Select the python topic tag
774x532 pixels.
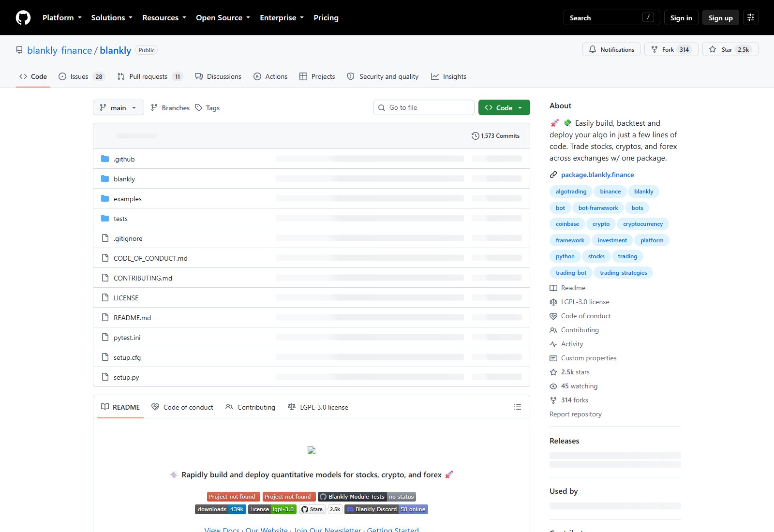tap(565, 256)
